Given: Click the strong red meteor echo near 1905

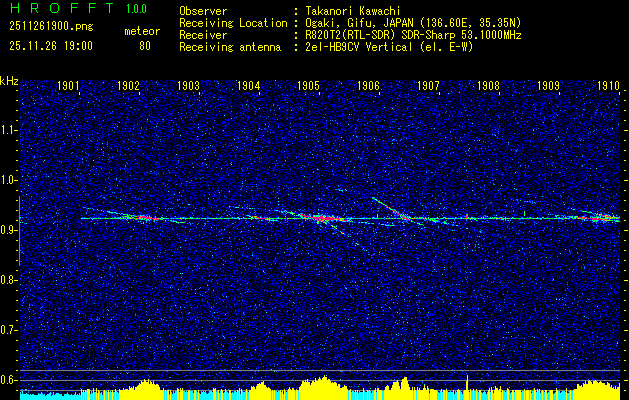Looking at the screenshot, I should [323, 218].
